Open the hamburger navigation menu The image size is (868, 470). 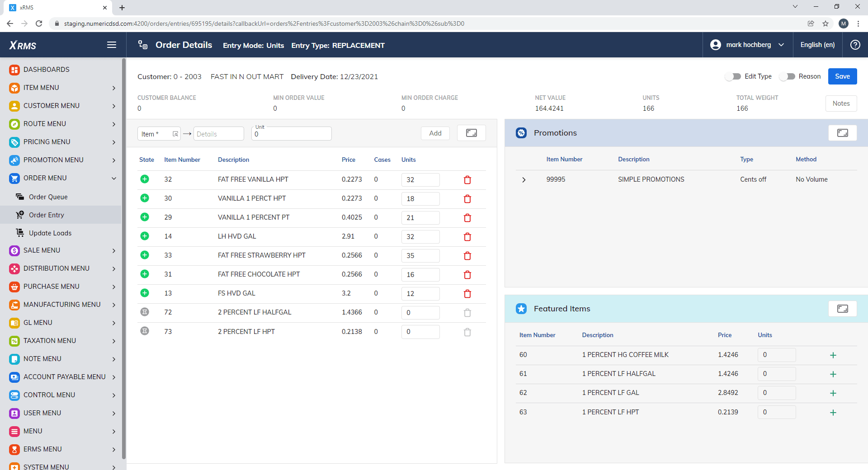pos(111,45)
